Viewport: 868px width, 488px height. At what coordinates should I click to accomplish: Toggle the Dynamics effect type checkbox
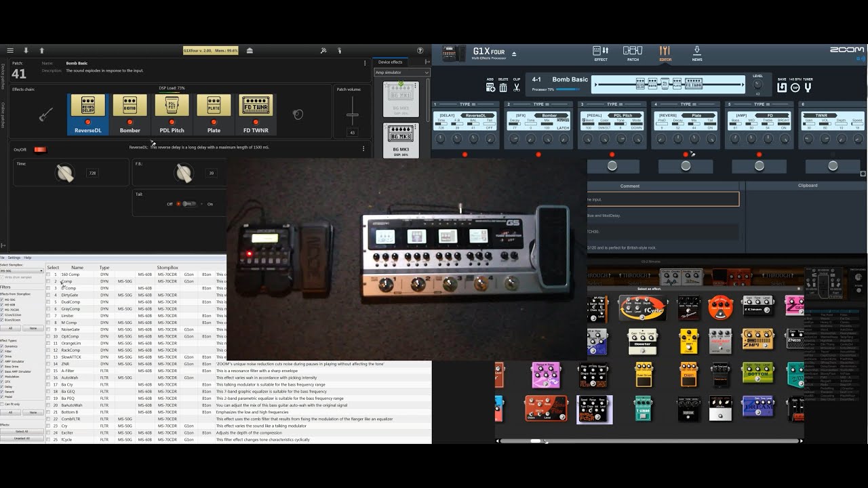coord(3,346)
